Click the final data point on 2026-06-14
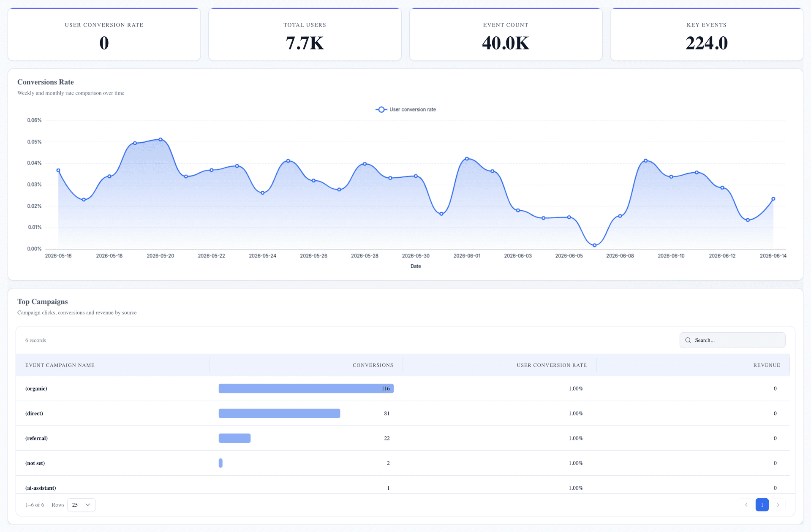Viewport: 811px width, 532px height. [773, 199]
